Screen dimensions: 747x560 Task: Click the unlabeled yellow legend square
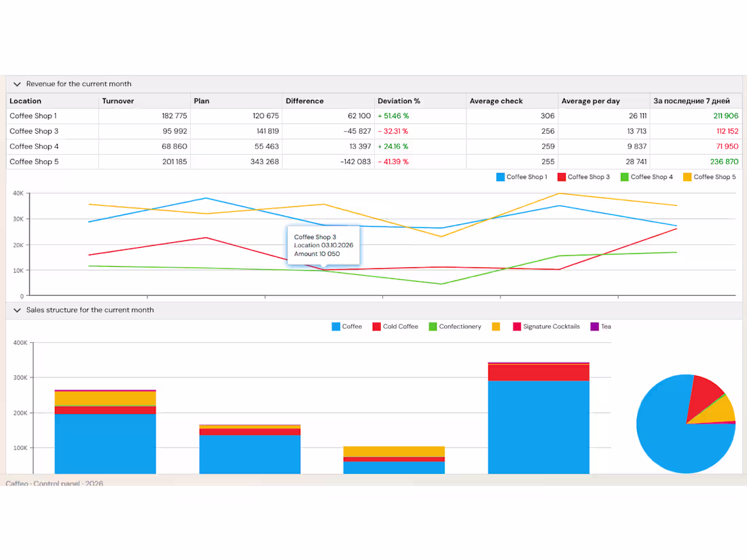[x=496, y=326]
